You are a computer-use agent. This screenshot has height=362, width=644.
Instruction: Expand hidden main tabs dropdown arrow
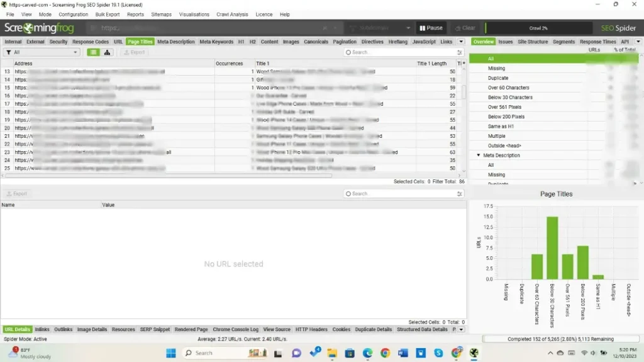coord(461,42)
